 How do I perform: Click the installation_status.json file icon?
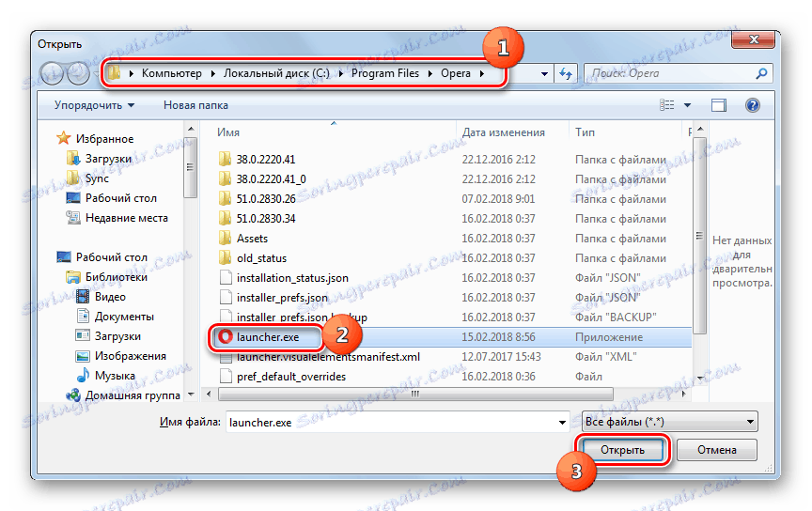click(x=226, y=277)
